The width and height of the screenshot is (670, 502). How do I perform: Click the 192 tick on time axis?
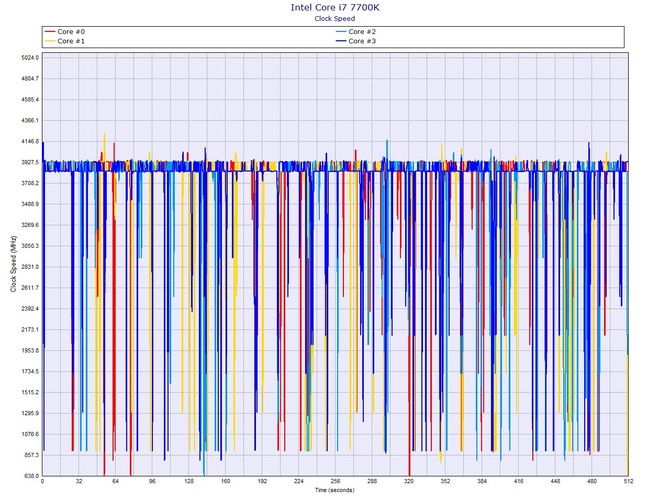tap(262, 481)
